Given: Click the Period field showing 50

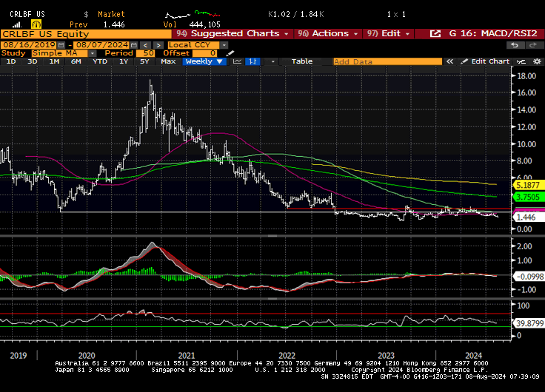Looking at the screenshot, I should [x=145, y=53].
